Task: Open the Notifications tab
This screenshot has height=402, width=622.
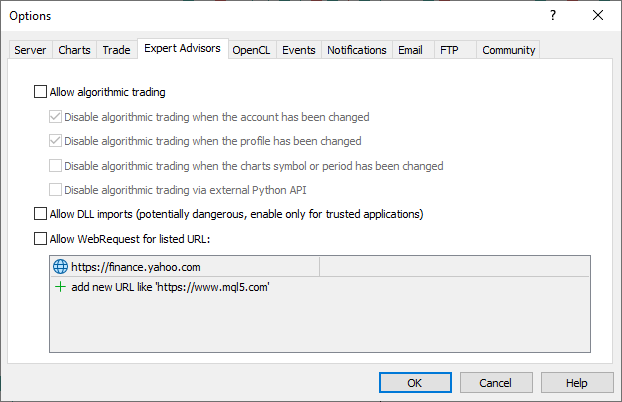Action: coord(357,50)
